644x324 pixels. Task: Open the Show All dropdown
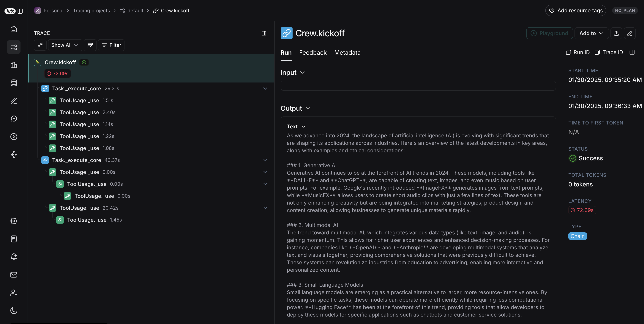tap(65, 45)
